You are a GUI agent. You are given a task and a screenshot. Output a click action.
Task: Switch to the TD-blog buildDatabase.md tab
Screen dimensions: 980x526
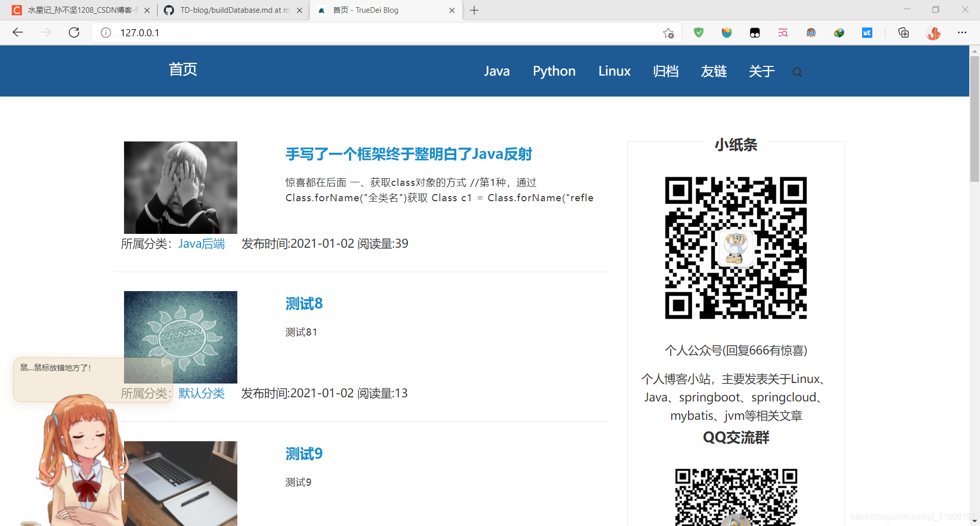point(233,10)
